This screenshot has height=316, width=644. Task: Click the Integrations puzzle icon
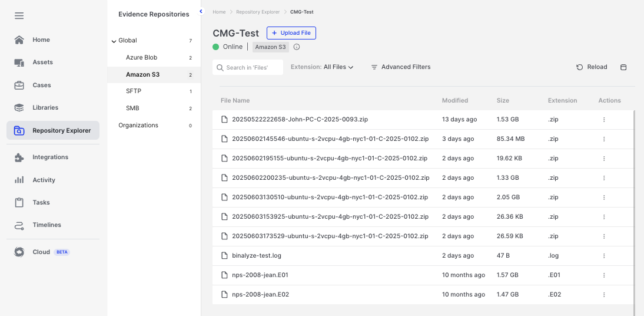[19, 157]
